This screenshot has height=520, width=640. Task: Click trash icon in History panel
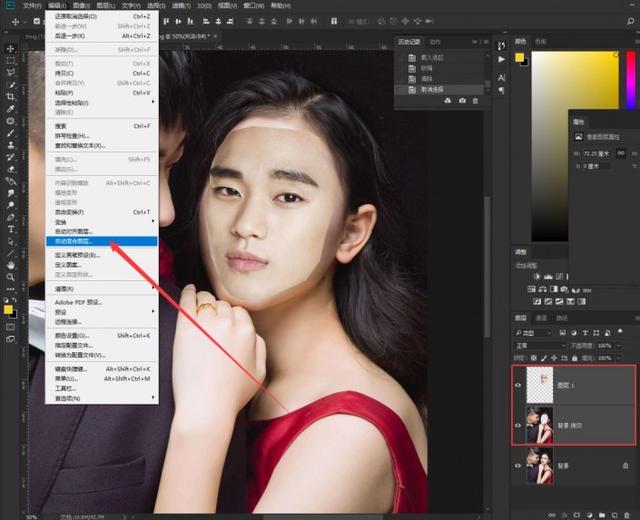tap(475, 100)
